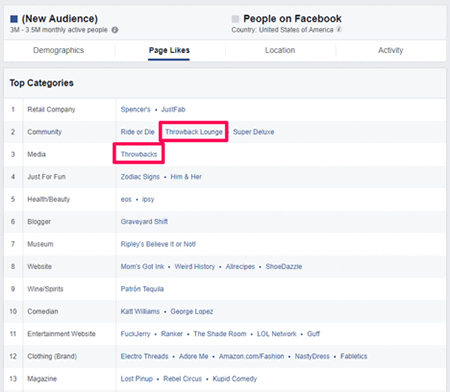Screen dimensions: 450x392
Task: Select the Page Likes tab
Action: coord(169,50)
